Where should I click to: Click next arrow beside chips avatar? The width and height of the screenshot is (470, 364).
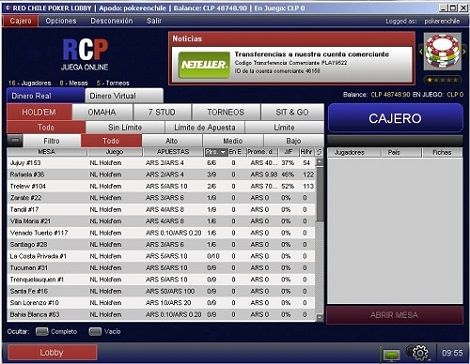point(464,52)
